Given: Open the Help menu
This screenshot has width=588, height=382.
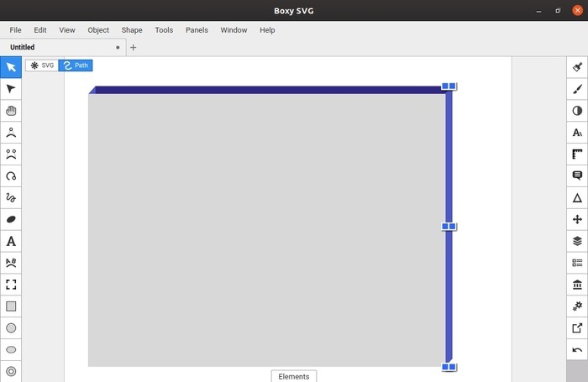Looking at the screenshot, I should (x=267, y=30).
